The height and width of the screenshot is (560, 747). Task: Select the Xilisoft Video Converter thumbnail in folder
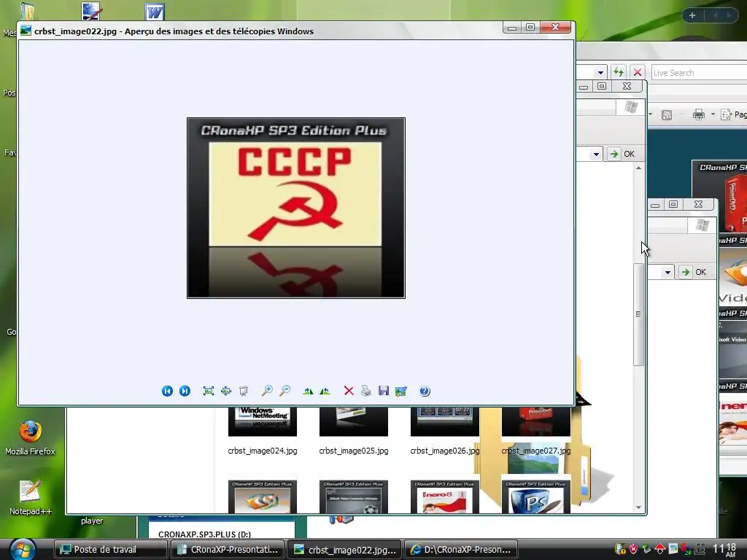tap(354, 497)
